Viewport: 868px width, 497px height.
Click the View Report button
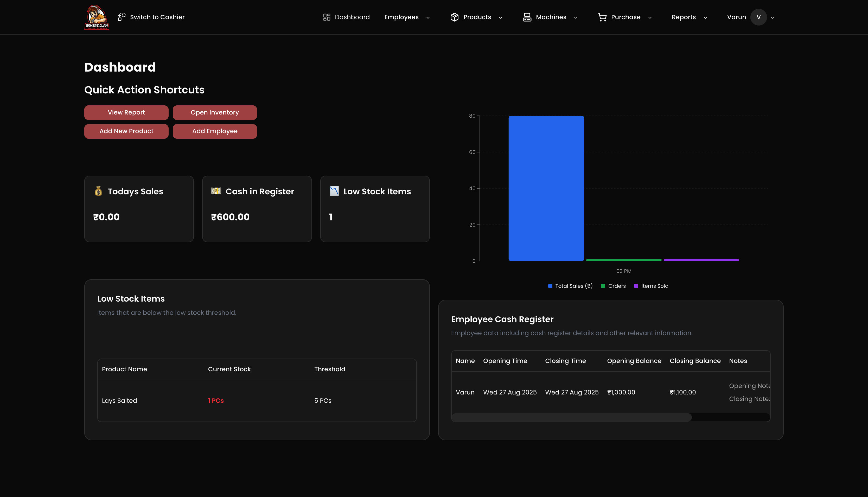(x=126, y=112)
